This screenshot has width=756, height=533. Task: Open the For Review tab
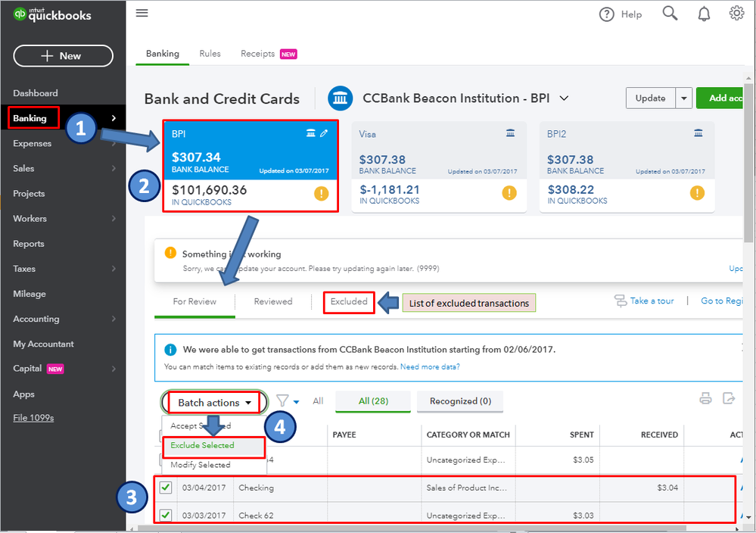point(194,301)
